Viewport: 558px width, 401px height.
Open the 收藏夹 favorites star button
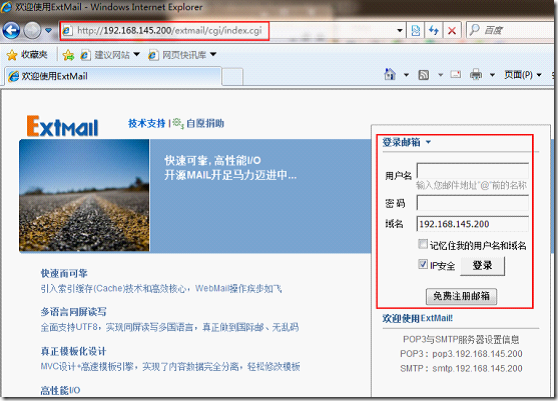click(x=27, y=55)
